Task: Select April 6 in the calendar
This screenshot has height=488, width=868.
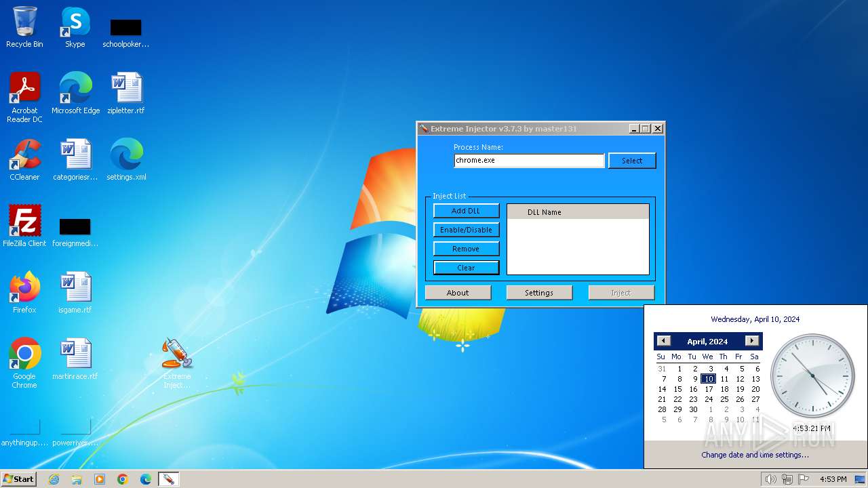Action: coord(756,369)
